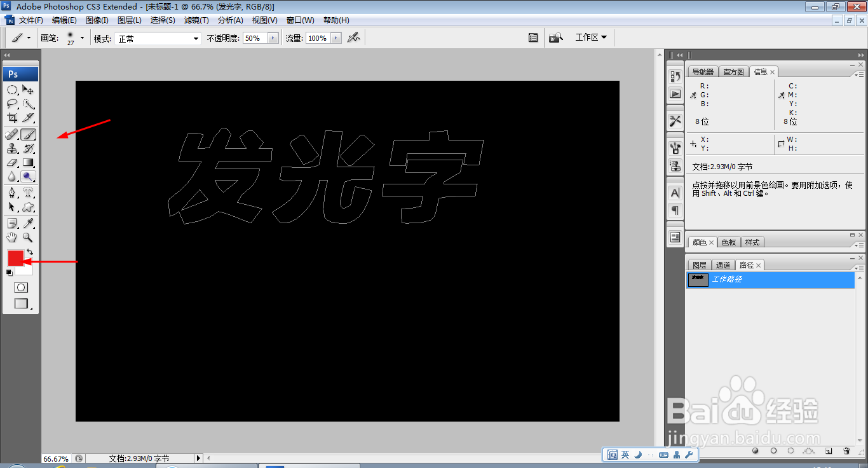The image size is (868, 468).
Task: Toggle airbrush option in options bar
Action: tap(353, 38)
